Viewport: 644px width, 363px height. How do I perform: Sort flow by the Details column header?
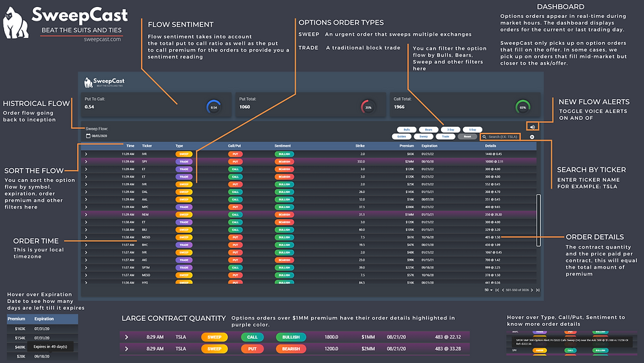tap(491, 146)
